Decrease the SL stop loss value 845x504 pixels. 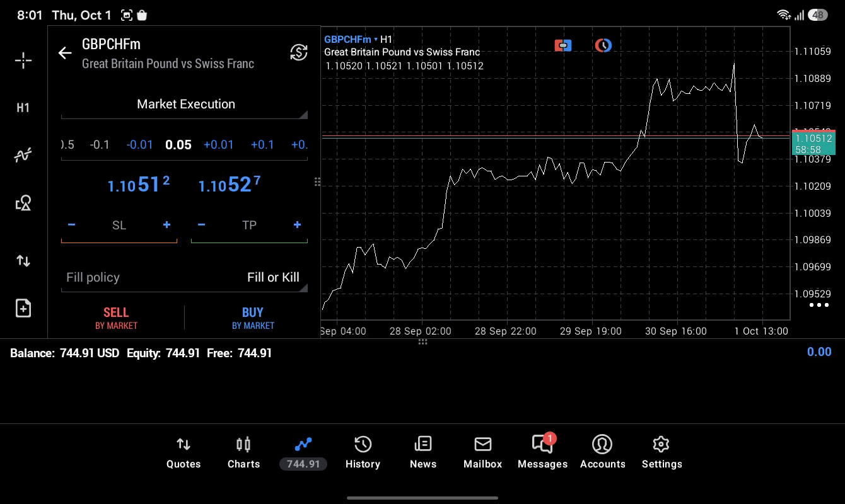coord(72,225)
